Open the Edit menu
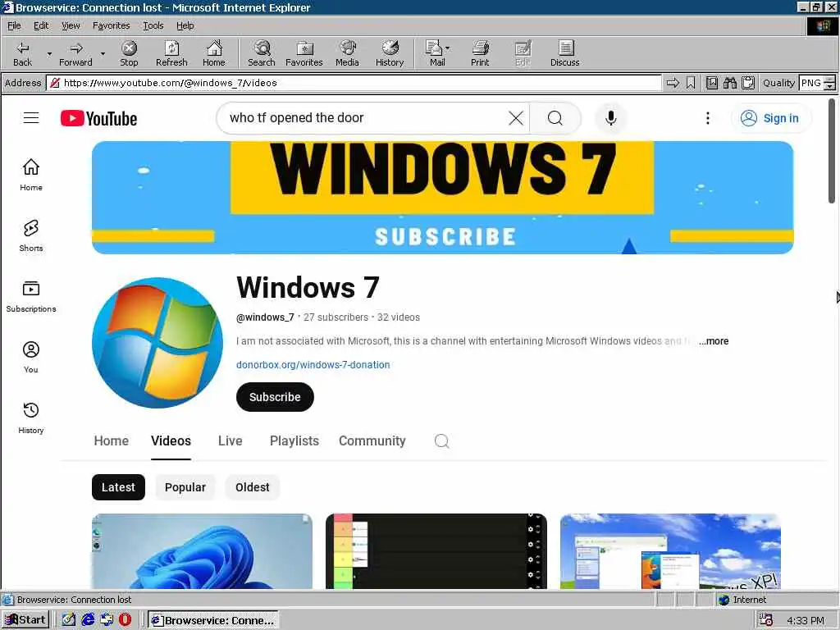This screenshot has width=840, height=630. point(41,25)
